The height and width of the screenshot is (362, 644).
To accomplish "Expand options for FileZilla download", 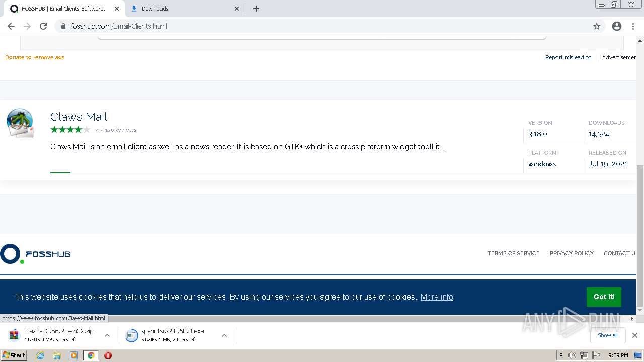I will (107, 335).
